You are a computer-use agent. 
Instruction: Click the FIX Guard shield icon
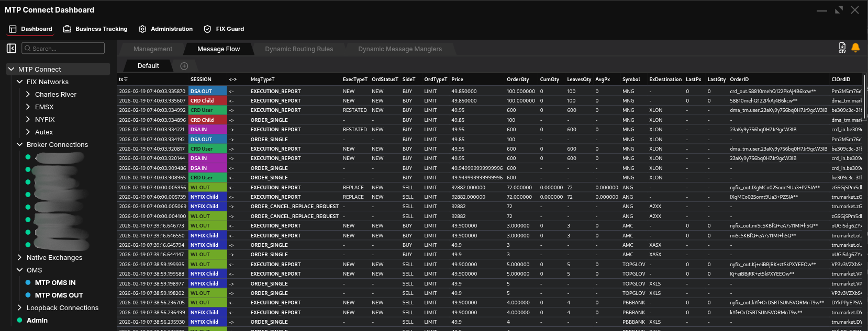click(207, 29)
